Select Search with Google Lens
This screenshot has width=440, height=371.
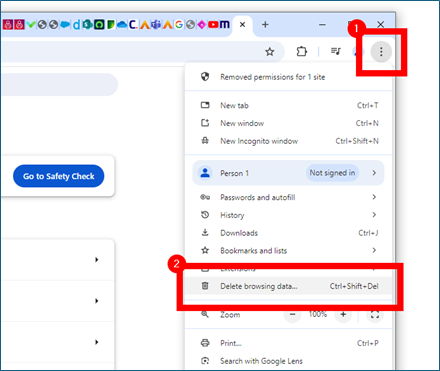tap(289, 361)
